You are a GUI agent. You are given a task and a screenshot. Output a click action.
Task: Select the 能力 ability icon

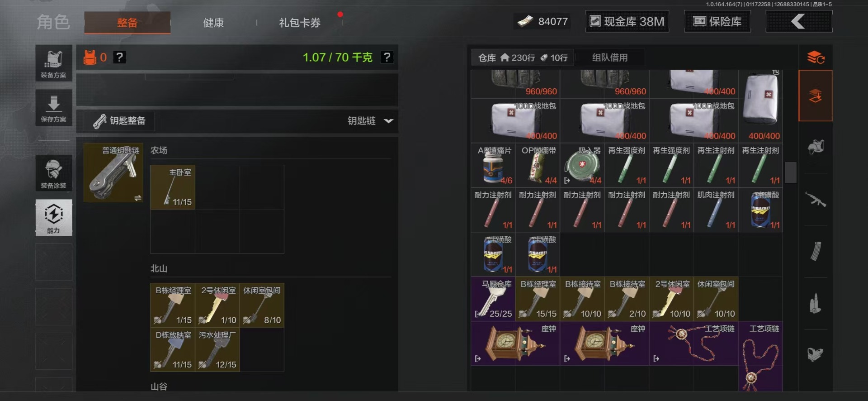pyautogui.click(x=54, y=218)
